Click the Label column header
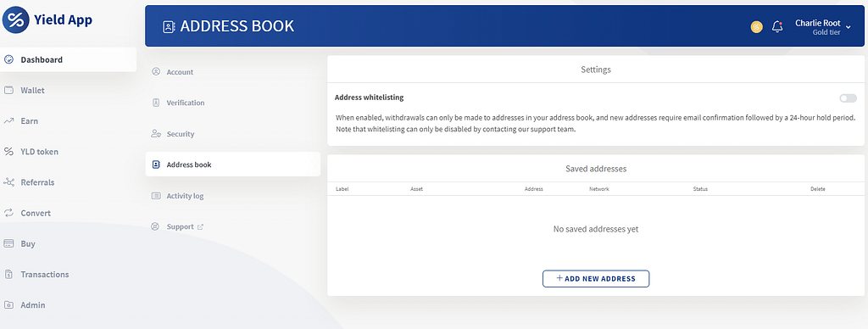This screenshot has height=329, width=868. coord(342,189)
